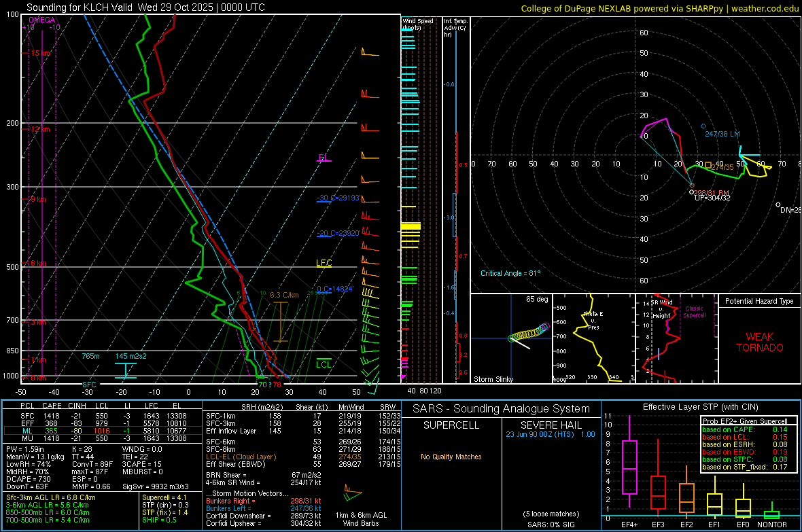Image resolution: width=802 pixels, height=532 pixels.
Task: Click the magenta EF4+ box plot
Action: pyautogui.click(x=629, y=461)
